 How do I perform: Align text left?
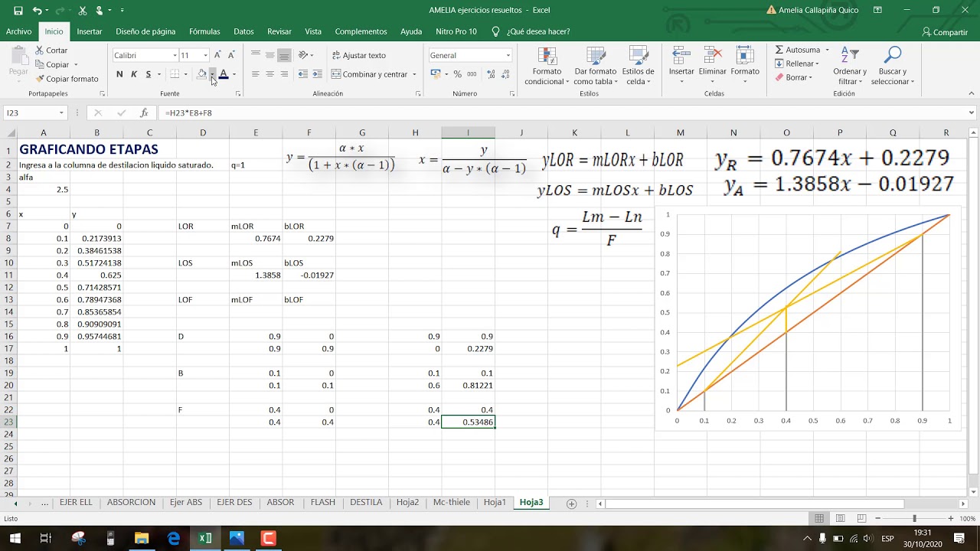point(256,74)
